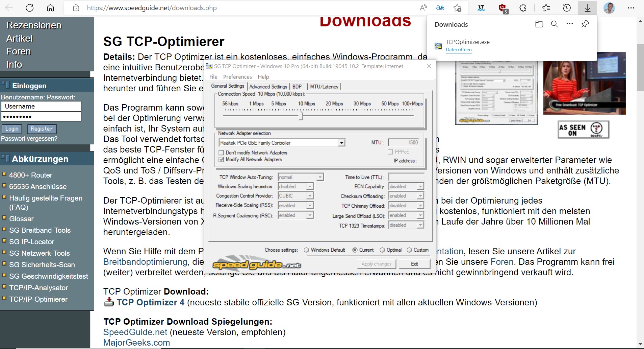
Task: Pin the Downloads panel
Action: pyautogui.click(x=585, y=24)
